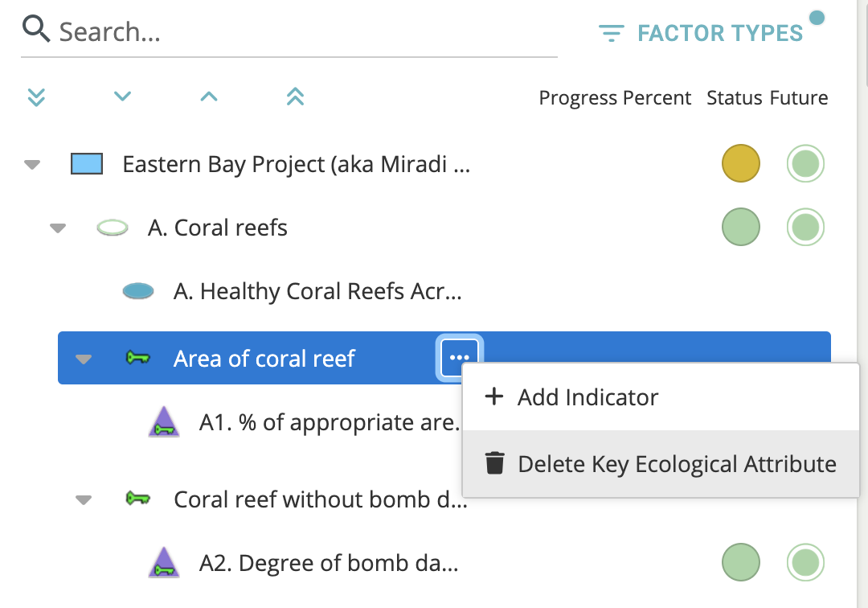
Task: Select Delete Key Ecological Attribute
Action: click(x=677, y=464)
